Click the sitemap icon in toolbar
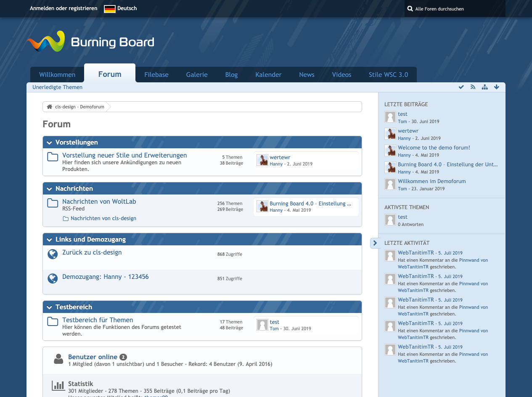The width and height of the screenshot is (532, 397). pos(484,87)
